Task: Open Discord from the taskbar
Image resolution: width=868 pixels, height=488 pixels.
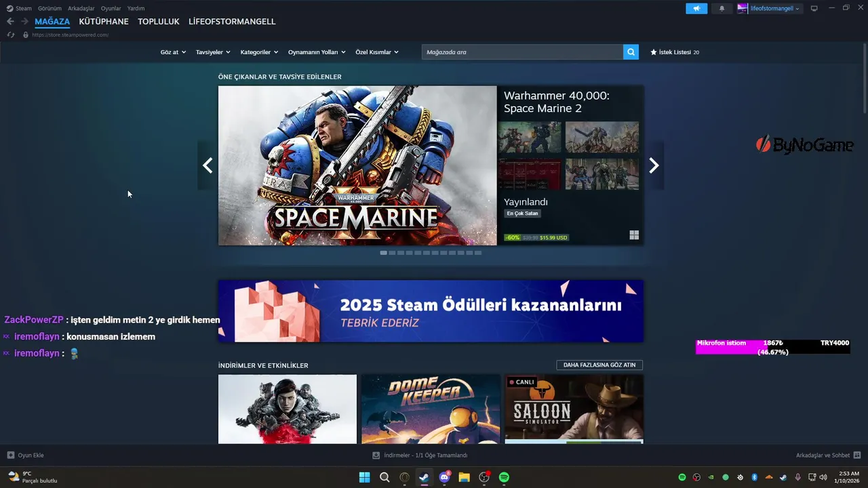Action: (445, 477)
